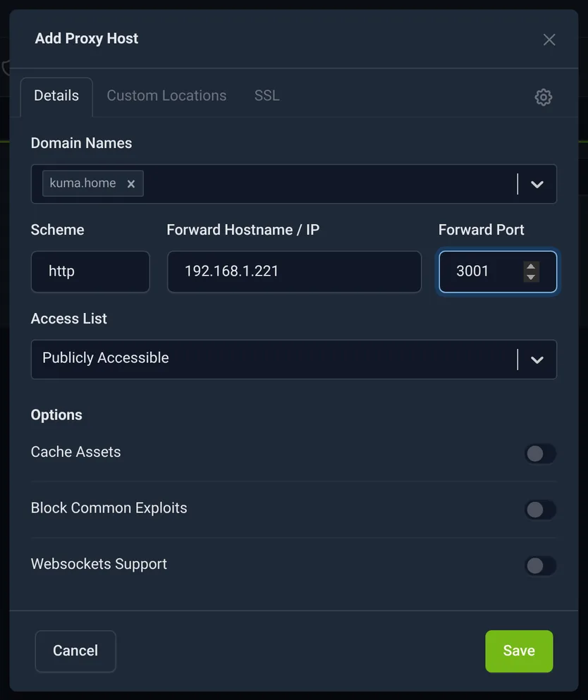Go to the SSL tab
Image resolution: width=588 pixels, height=700 pixels.
(267, 96)
